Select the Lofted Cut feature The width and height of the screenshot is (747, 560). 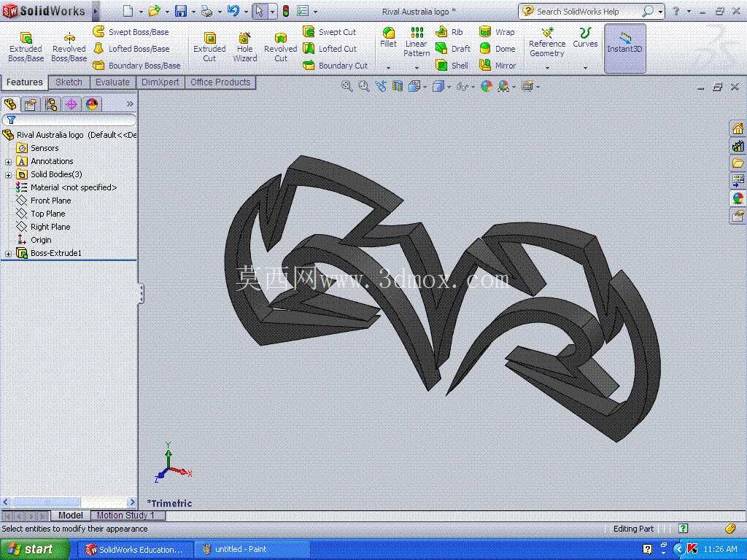pyautogui.click(x=330, y=49)
